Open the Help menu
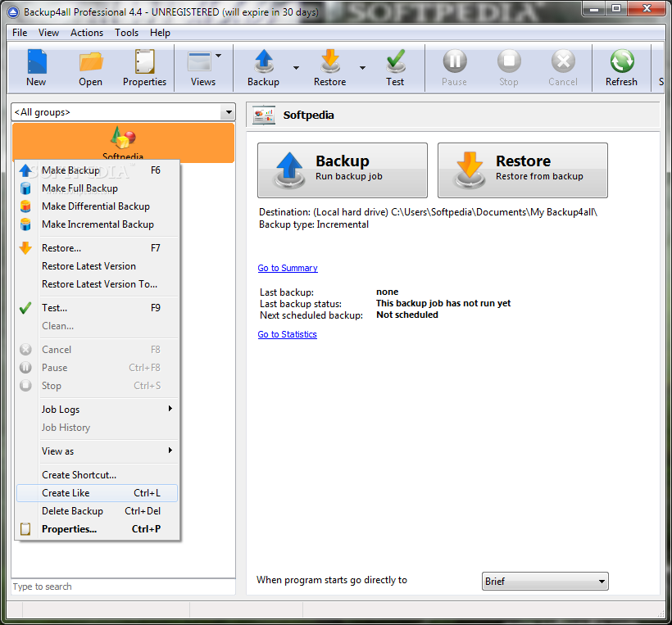The image size is (672, 625). [x=160, y=33]
